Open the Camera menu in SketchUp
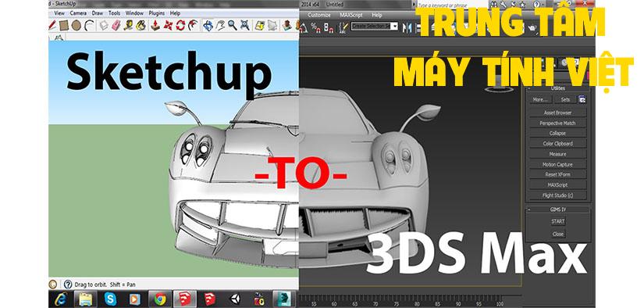Screen dimensions: 644x308 pos(78,13)
